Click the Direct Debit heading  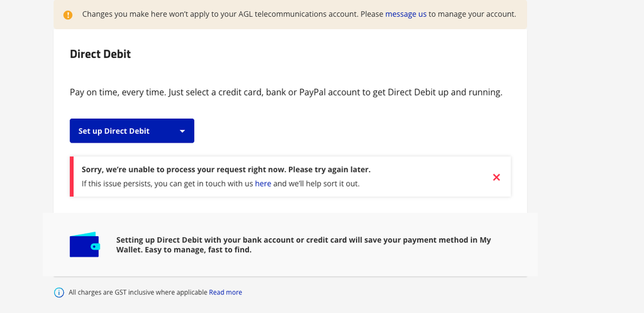click(100, 54)
